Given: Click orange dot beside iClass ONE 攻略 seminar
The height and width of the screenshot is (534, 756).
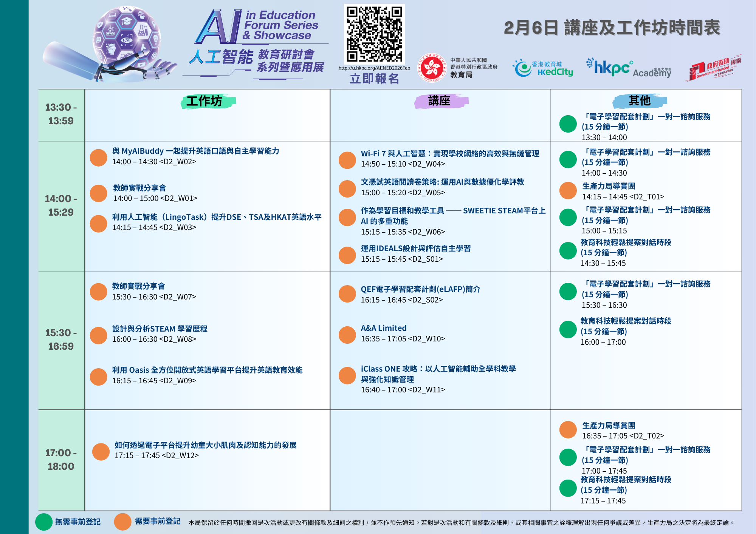Looking at the screenshot, I should pyautogui.click(x=347, y=375).
